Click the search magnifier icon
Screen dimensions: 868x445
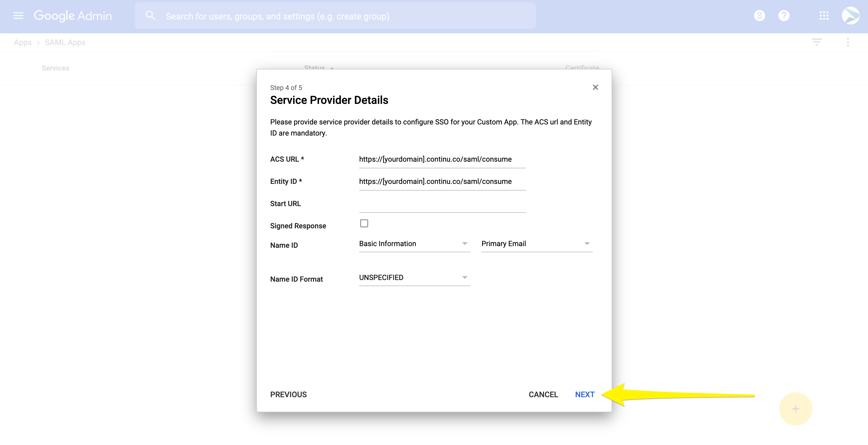(150, 16)
